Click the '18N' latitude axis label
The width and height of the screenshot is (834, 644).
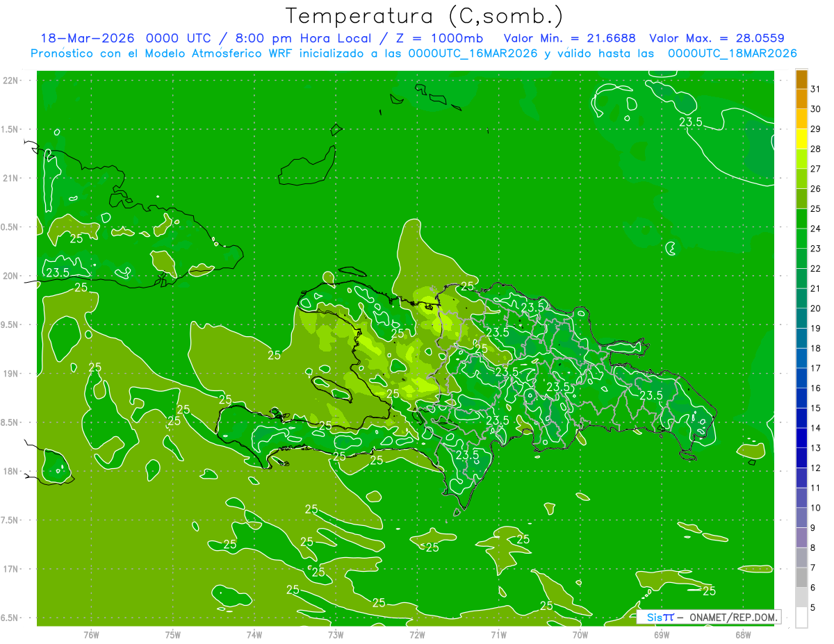tap(10, 471)
